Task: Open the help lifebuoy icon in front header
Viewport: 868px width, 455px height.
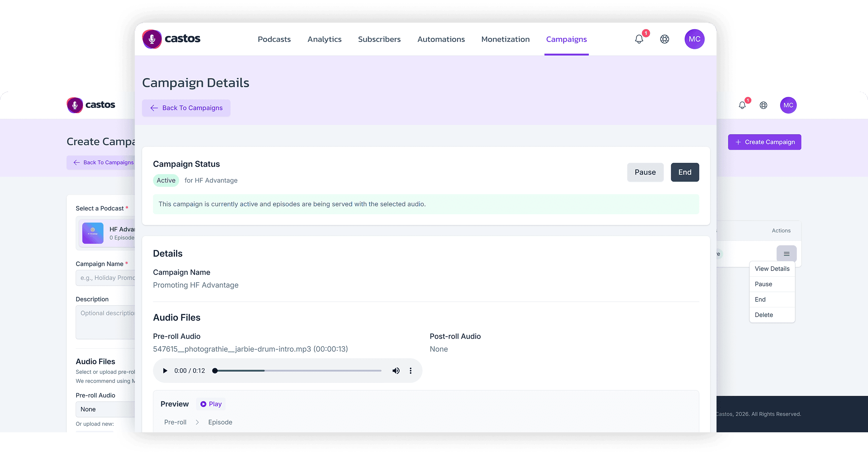Action: click(665, 39)
